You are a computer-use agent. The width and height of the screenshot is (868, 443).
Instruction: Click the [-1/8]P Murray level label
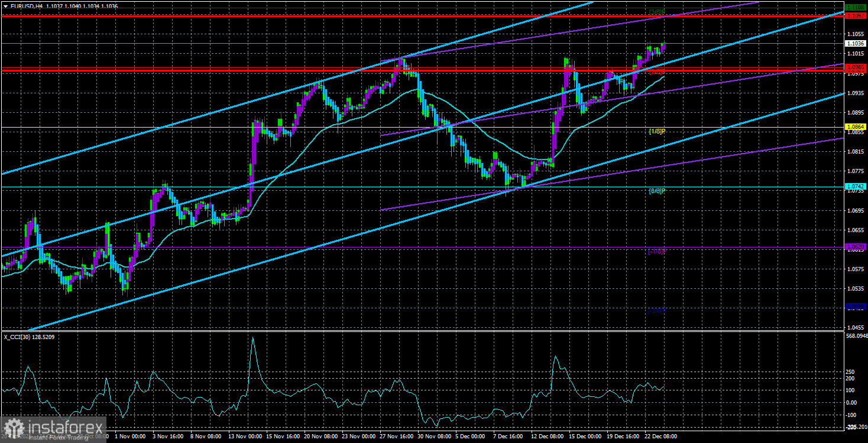(x=656, y=251)
